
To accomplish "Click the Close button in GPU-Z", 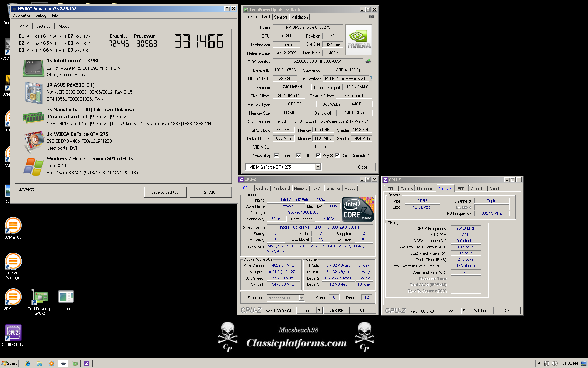I will tap(363, 167).
